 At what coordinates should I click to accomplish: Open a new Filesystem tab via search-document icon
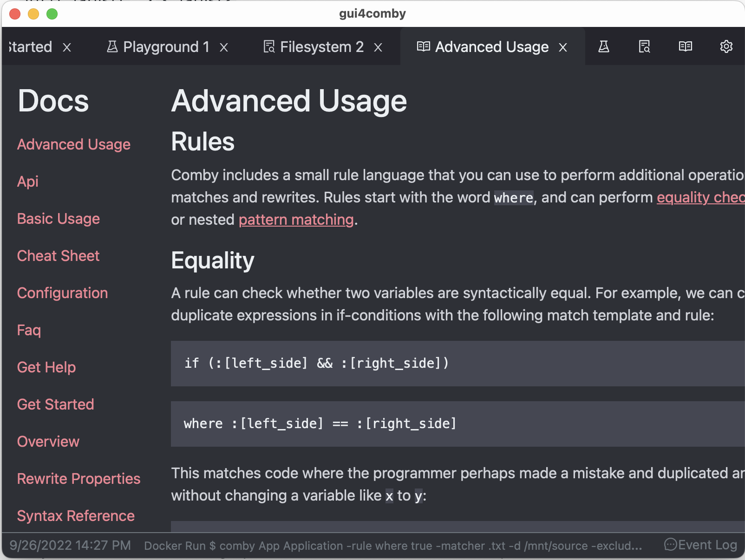(x=644, y=46)
